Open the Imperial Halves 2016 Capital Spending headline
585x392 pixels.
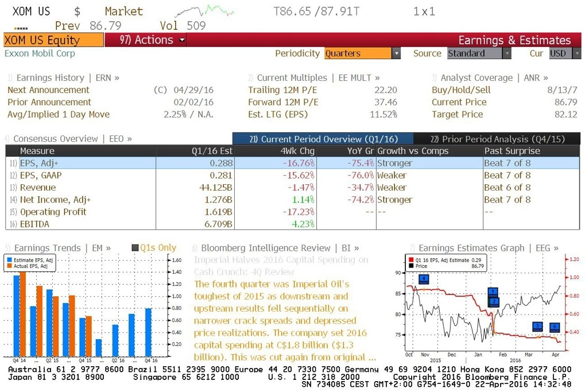point(281,266)
